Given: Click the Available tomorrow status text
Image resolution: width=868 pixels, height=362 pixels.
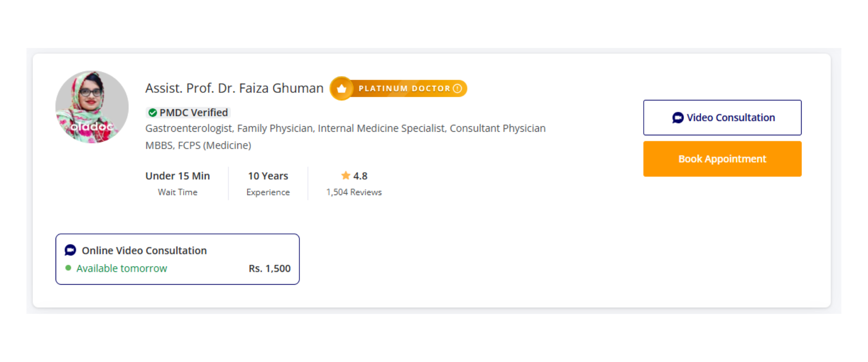Looking at the screenshot, I should [x=122, y=268].
